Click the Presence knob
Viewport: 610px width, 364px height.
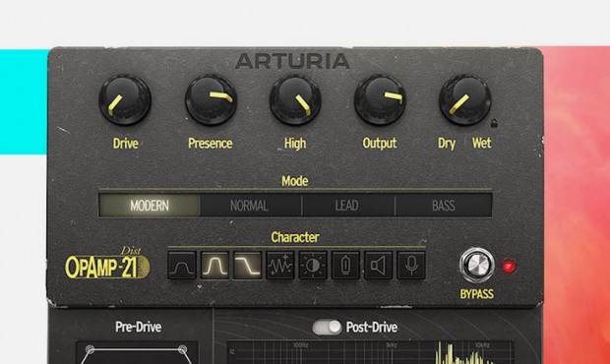211,99
